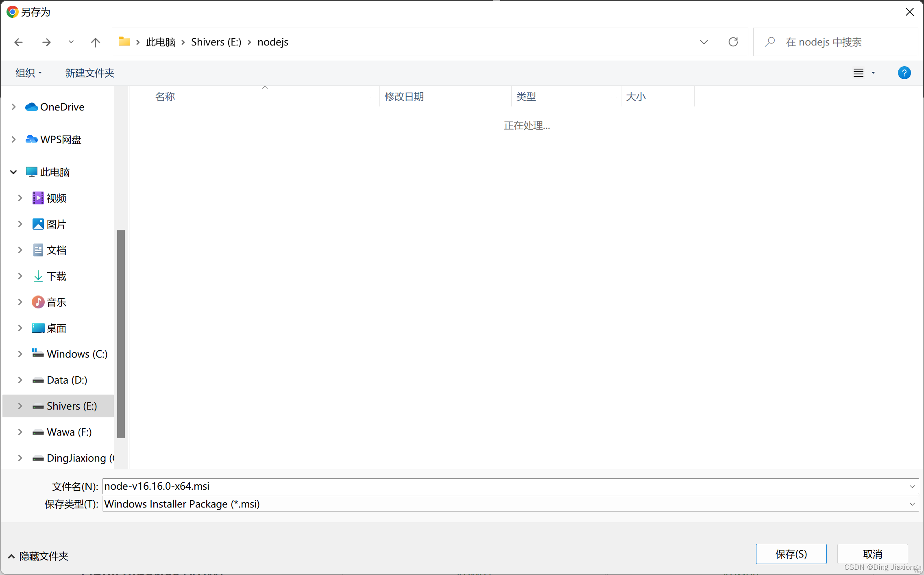
Task: Open the 文档 folder
Action: [56, 250]
